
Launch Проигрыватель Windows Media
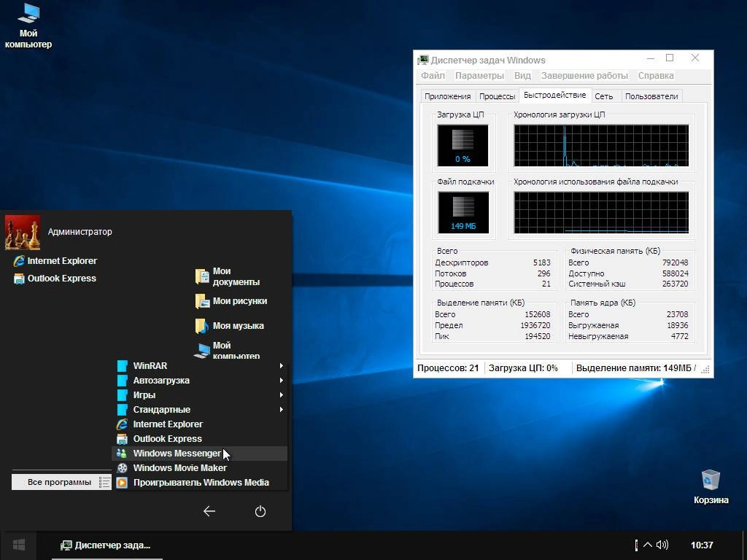click(200, 483)
